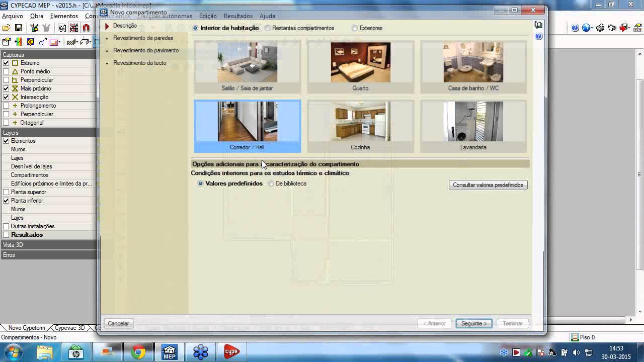Image resolution: width=644 pixels, height=362 pixels.
Task: Open the Elementos menu
Action: [64, 16]
